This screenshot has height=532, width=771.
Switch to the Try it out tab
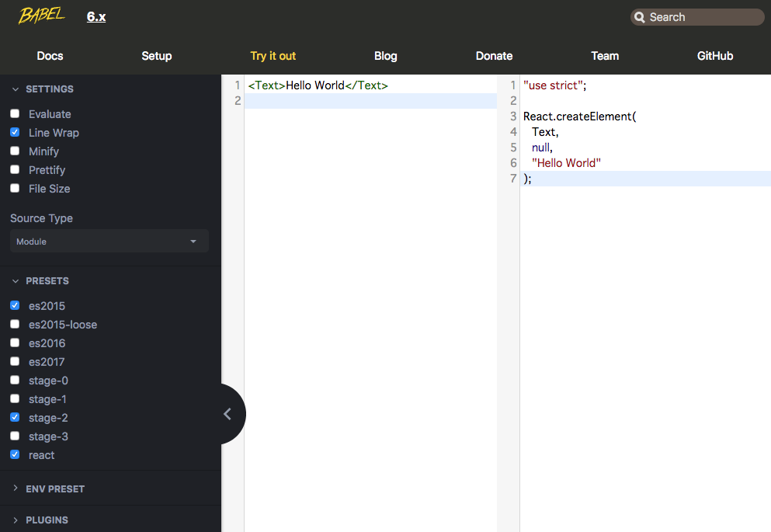click(273, 55)
